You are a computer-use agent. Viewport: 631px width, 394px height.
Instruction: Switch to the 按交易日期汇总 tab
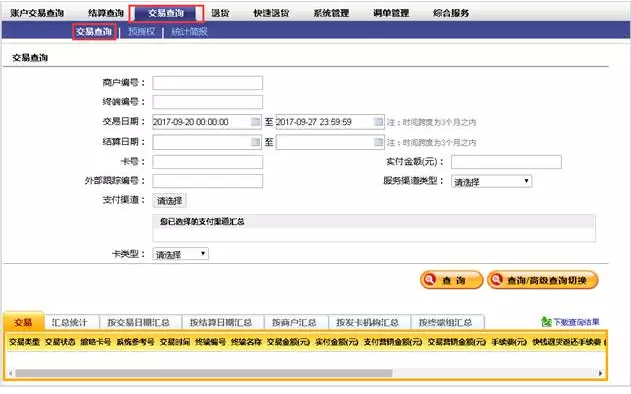click(138, 322)
